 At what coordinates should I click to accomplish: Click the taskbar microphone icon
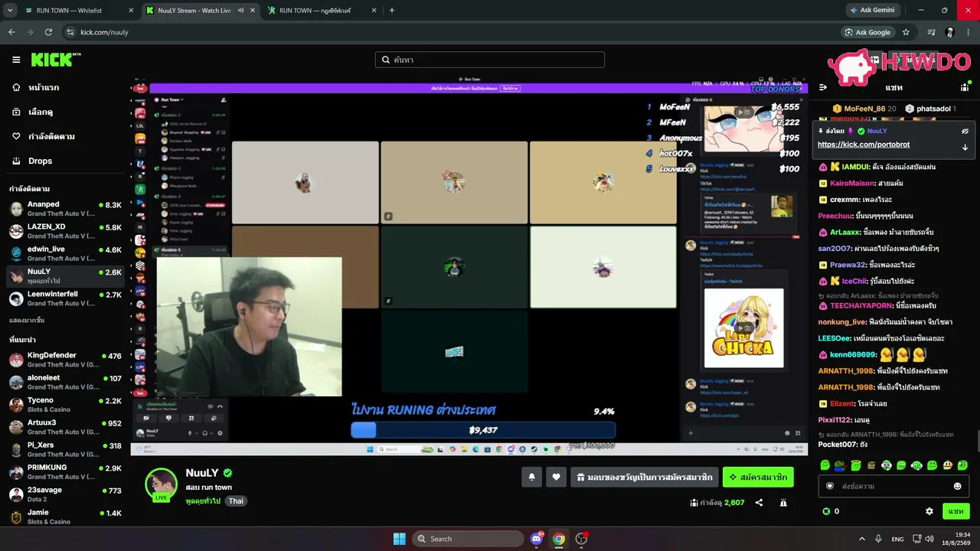pos(878,539)
